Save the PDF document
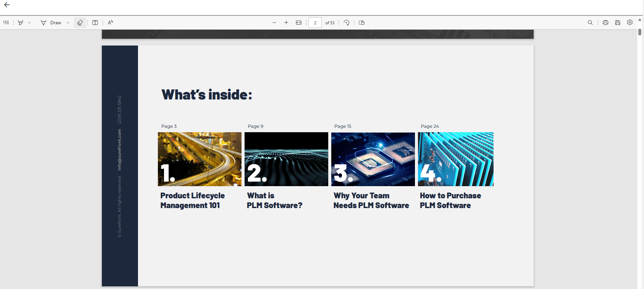 click(618, 23)
